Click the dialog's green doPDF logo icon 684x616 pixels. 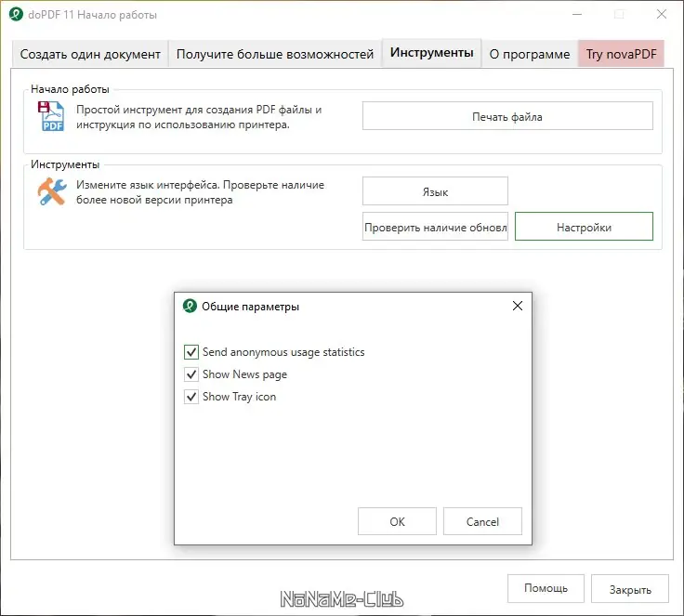[x=190, y=306]
